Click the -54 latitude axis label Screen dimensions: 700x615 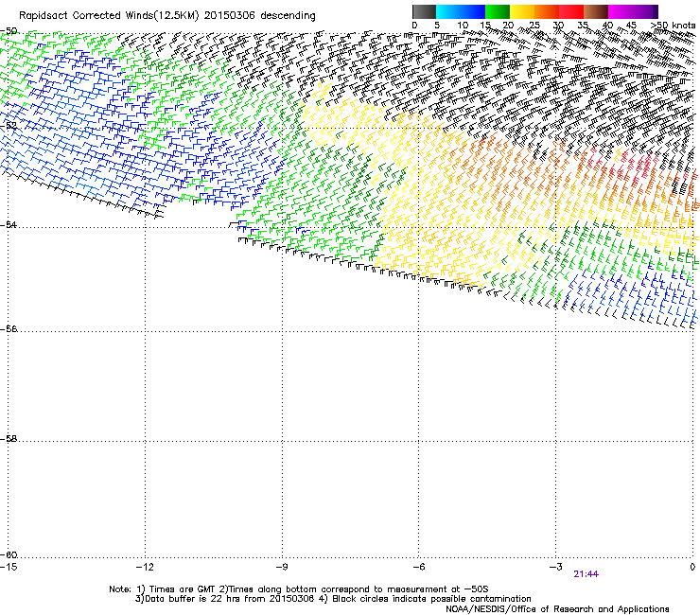pyautogui.click(x=8, y=224)
